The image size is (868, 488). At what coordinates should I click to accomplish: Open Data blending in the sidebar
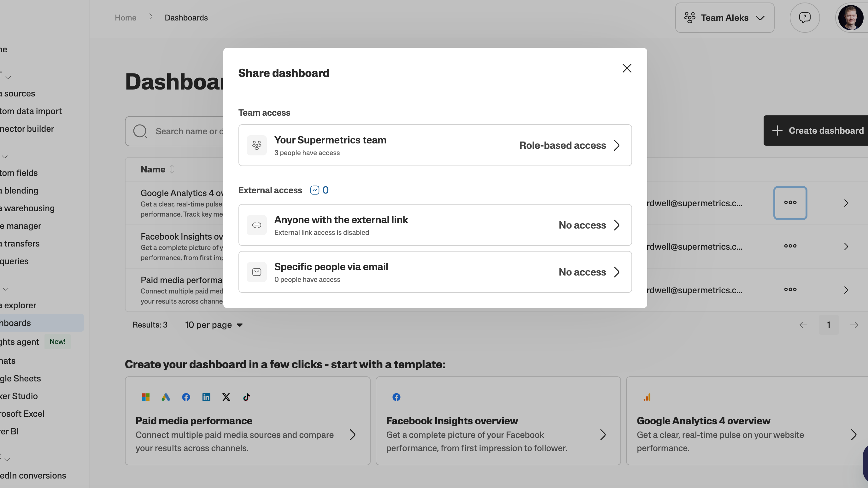coord(19,190)
